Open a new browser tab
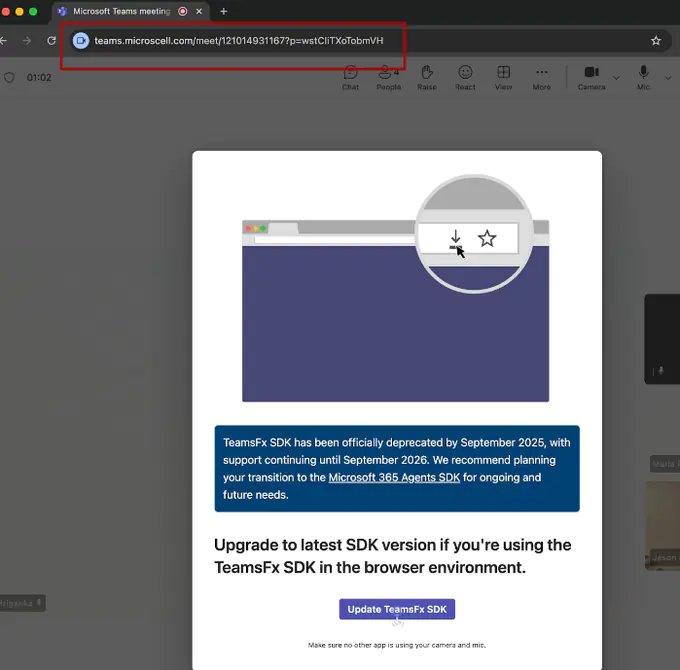The height and width of the screenshot is (670, 680). [x=223, y=11]
